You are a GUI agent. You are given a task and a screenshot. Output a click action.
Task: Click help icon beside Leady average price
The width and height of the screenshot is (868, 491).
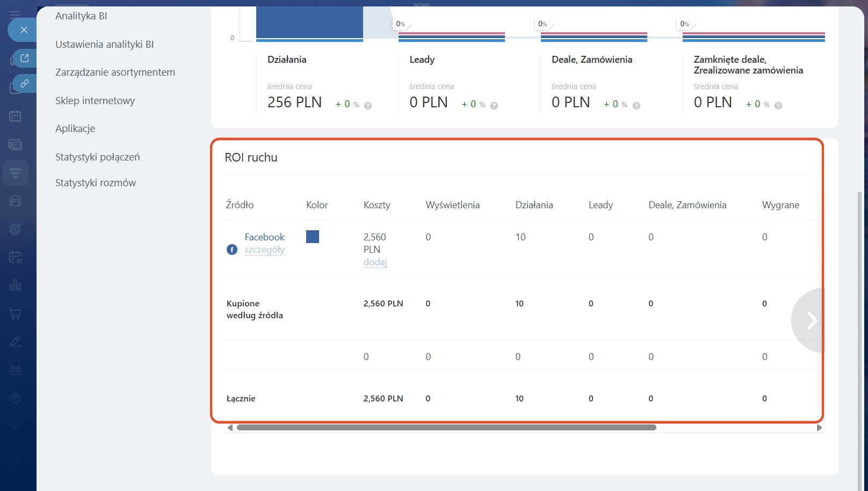pos(494,106)
